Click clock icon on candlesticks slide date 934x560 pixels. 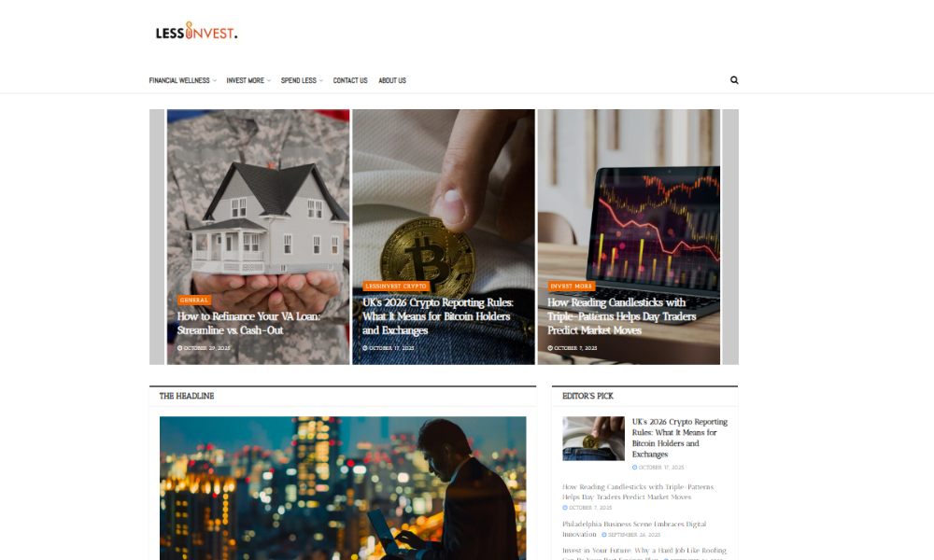point(550,348)
